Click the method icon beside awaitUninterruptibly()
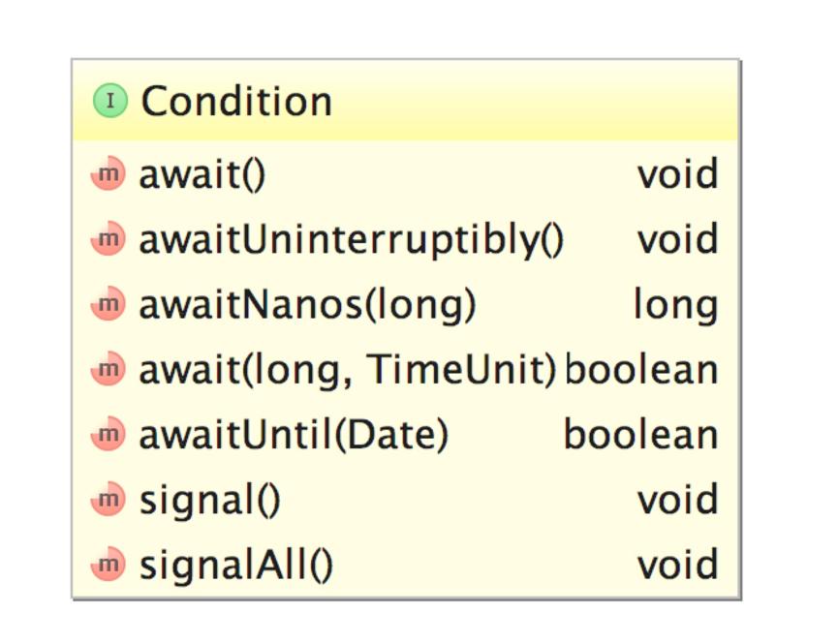Viewport: 838px width, 644px height. coord(108,240)
